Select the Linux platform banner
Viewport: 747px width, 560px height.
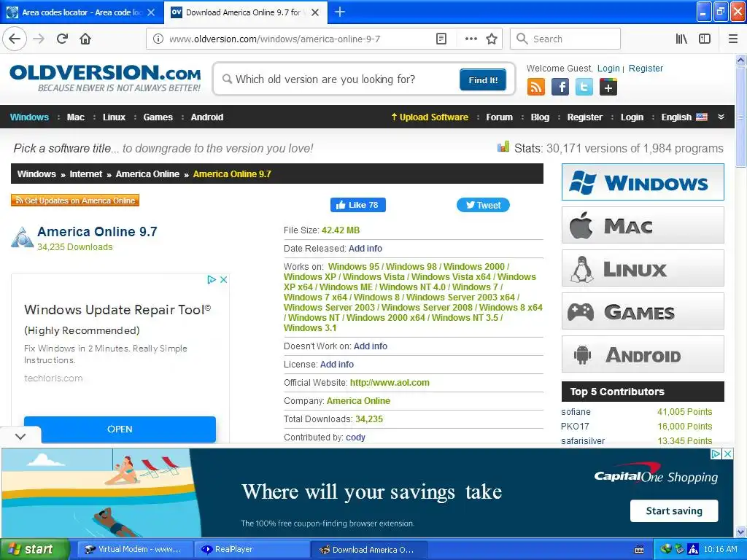click(643, 268)
